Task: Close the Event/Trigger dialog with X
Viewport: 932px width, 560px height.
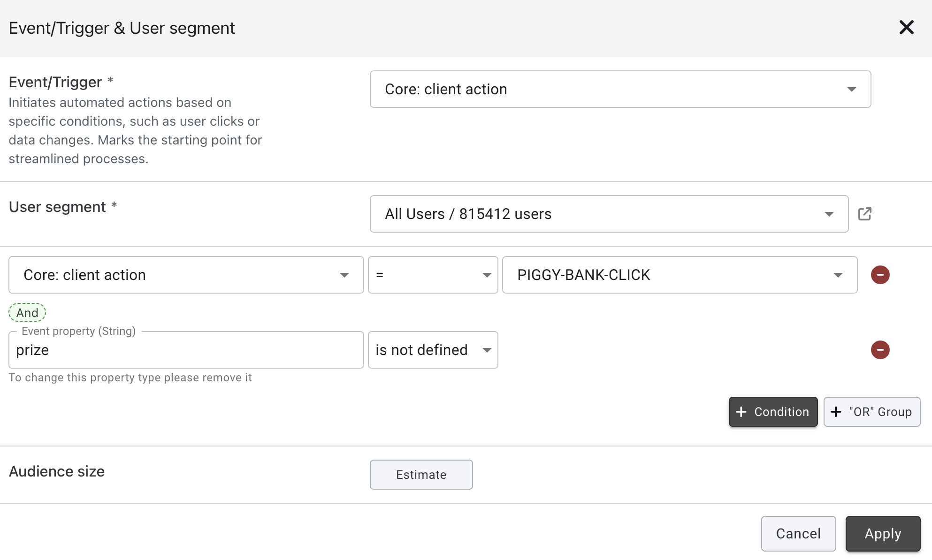Action: [x=906, y=28]
